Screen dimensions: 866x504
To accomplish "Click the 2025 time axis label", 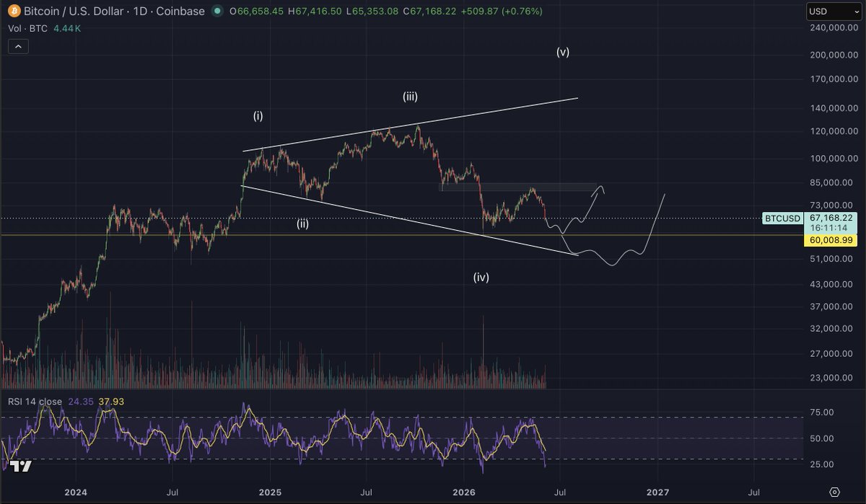I will point(270,492).
